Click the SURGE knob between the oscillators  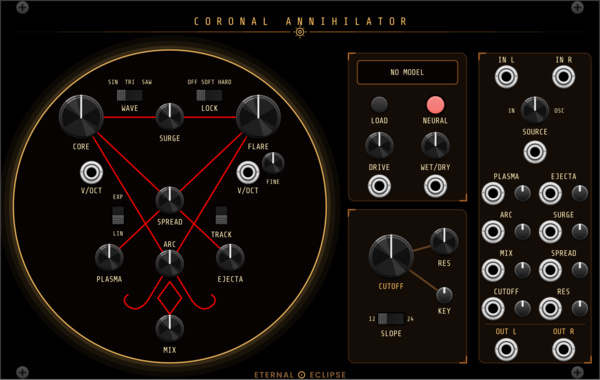click(x=170, y=117)
